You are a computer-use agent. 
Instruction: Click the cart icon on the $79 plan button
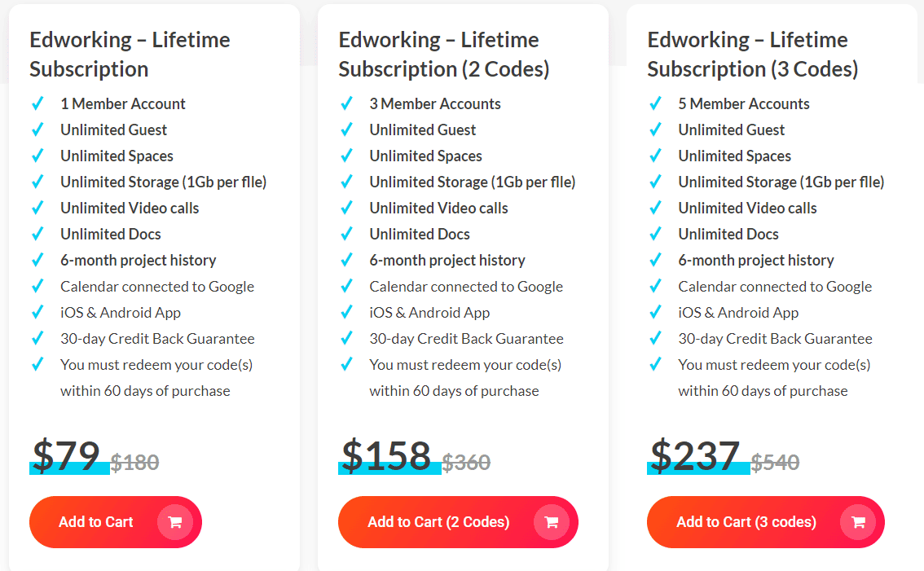[175, 522]
